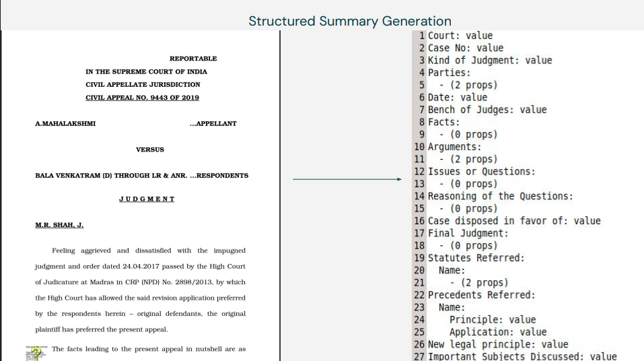644x361 pixels.
Task: Click '- (0 props)' under Issues or Questions
Action: (468, 184)
